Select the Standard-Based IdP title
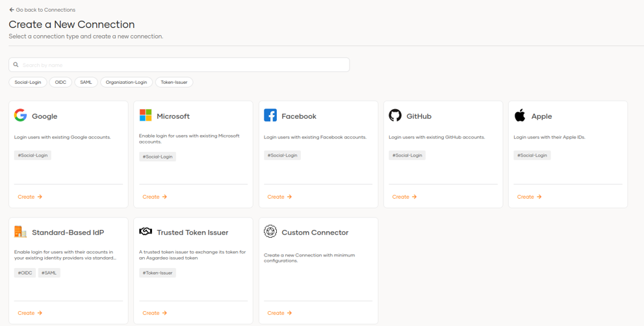The width and height of the screenshot is (644, 326). (68, 232)
